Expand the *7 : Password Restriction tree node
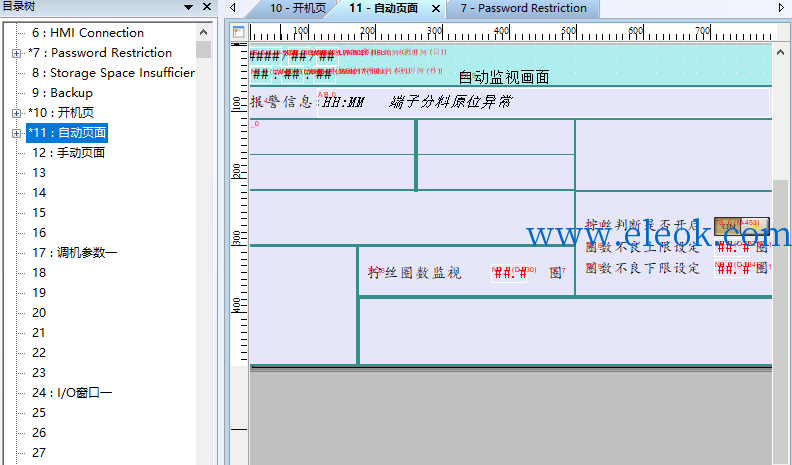Image resolution: width=792 pixels, height=465 pixels. coord(16,53)
